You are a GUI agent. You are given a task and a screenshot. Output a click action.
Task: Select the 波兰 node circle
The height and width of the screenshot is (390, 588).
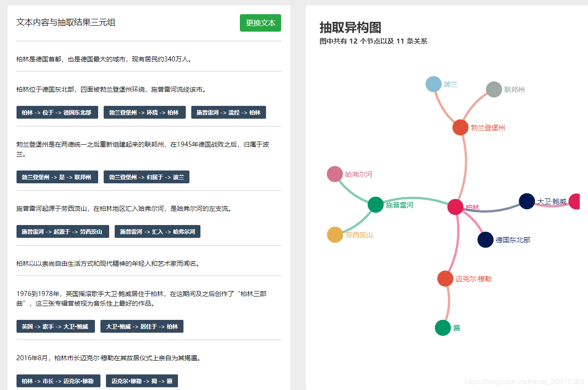point(433,84)
